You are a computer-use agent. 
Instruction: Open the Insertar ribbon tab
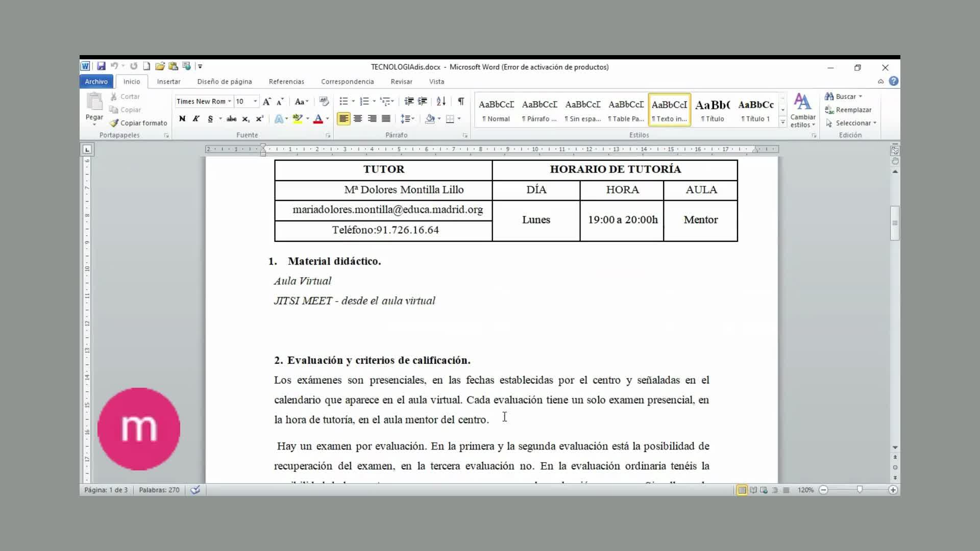point(168,82)
